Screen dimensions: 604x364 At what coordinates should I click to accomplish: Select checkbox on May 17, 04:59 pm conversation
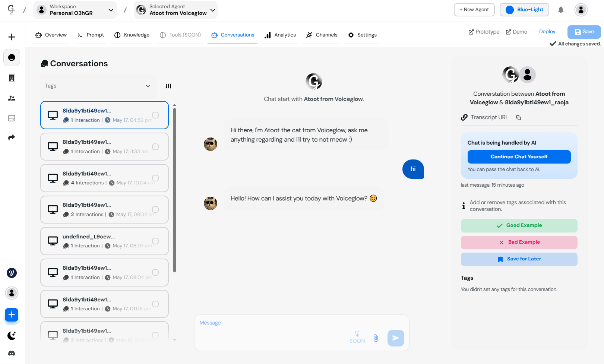coord(155,115)
